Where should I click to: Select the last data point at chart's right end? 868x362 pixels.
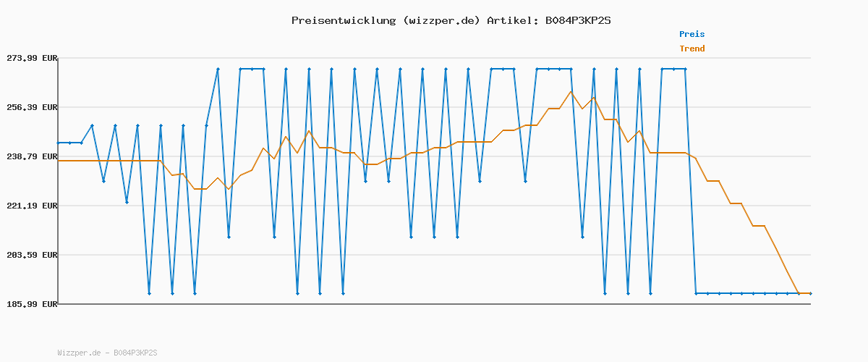[x=810, y=293]
